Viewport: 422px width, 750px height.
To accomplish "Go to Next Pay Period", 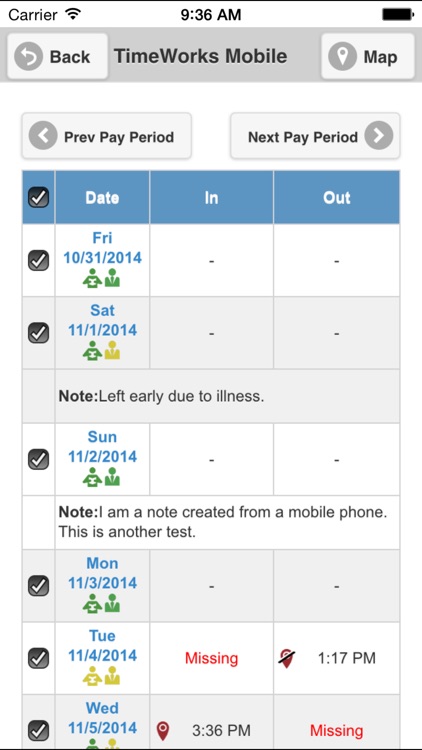I will tap(315, 136).
